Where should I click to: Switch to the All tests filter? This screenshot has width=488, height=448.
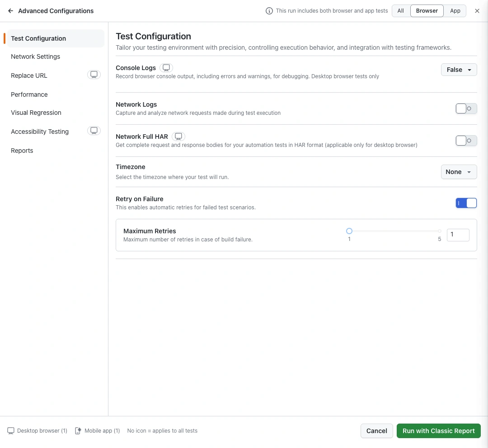(401, 11)
